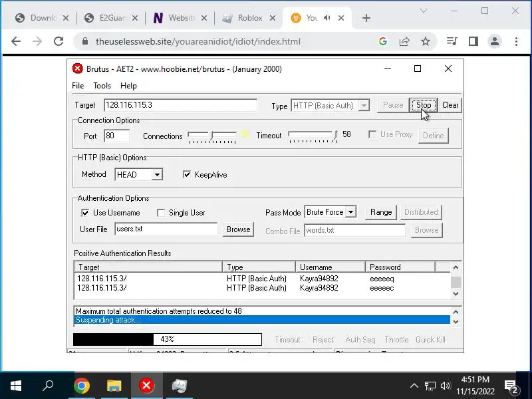Screen dimensions: 532x399
Task: Click the Distributed button
Action: click(x=421, y=212)
